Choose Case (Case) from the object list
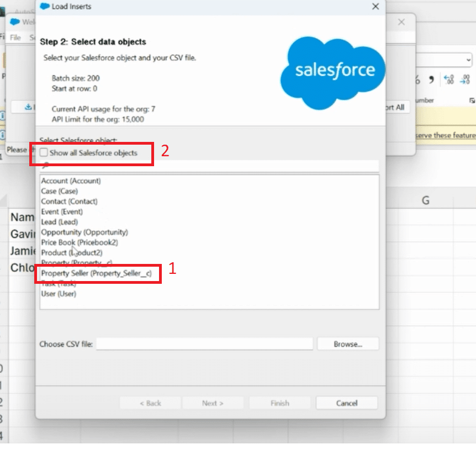Screen dimensions: 476x450 click(59, 191)
